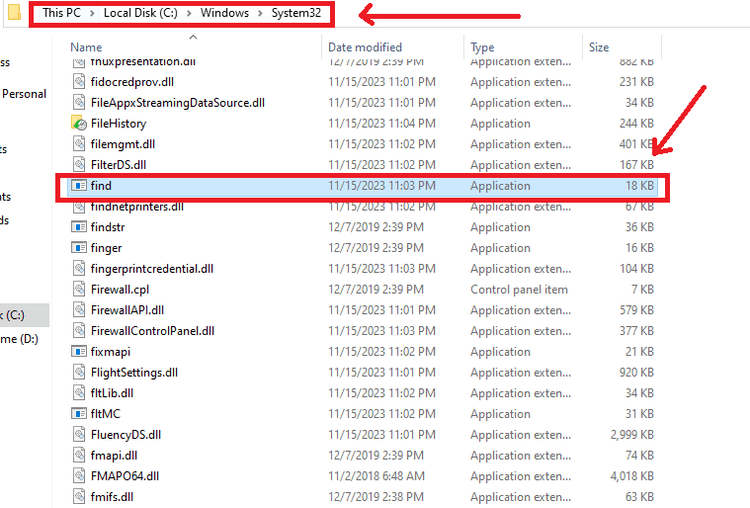Expand the chevron after This PC breadcrumb
The width and height of the screenshot is (750, 508).
coord(92,13)
